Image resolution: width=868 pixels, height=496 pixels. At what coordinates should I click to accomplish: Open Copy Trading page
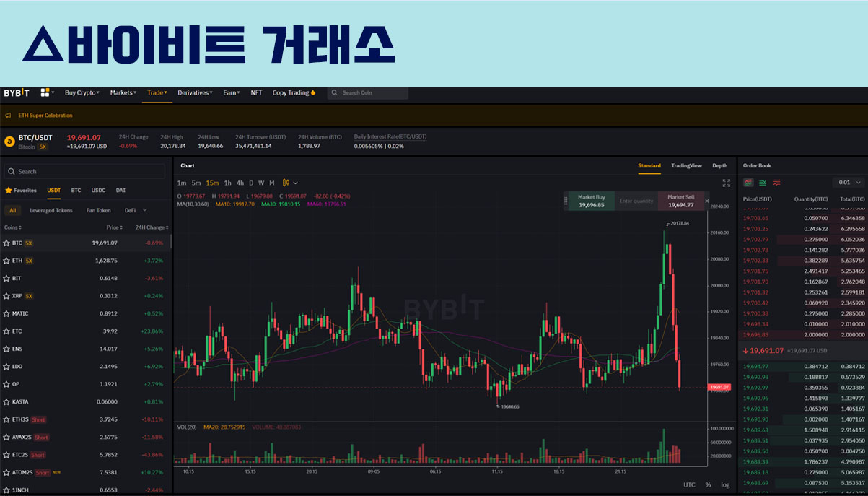point(294,92)
